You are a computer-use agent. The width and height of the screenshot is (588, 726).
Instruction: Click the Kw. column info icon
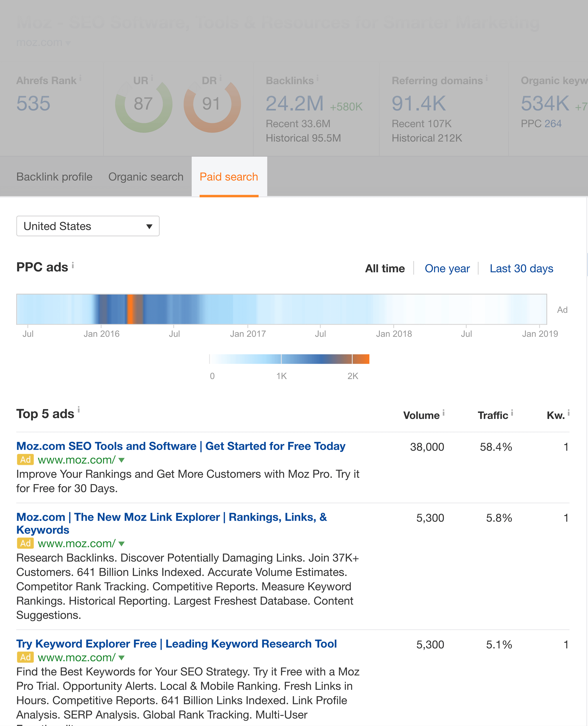tap(569, 413)
